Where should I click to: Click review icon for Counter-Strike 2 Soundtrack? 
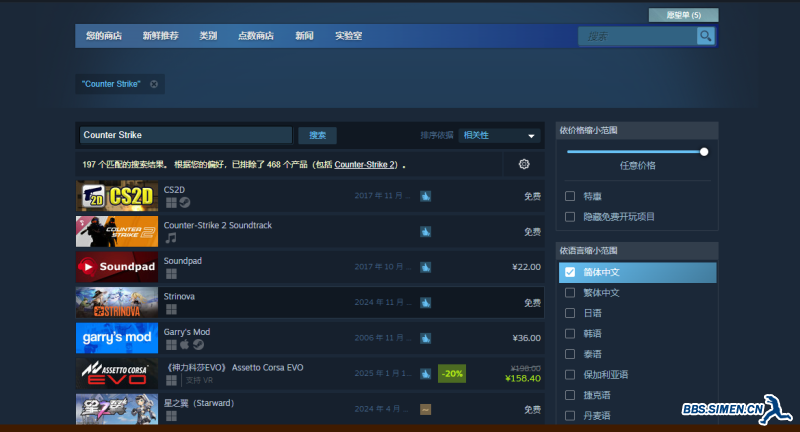click(x=426, y=232)
